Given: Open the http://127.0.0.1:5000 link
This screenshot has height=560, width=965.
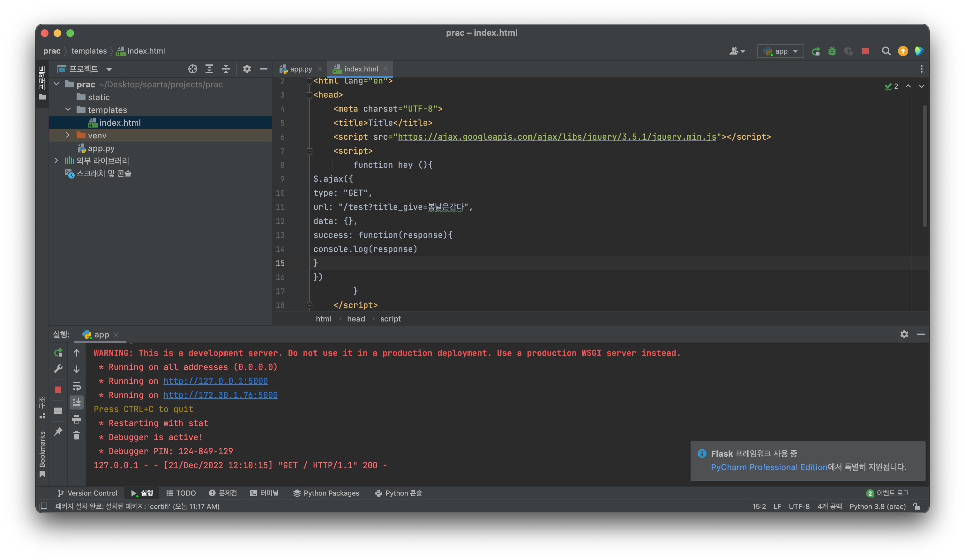Looking at the screenshot, I should [x=216, y=381].
